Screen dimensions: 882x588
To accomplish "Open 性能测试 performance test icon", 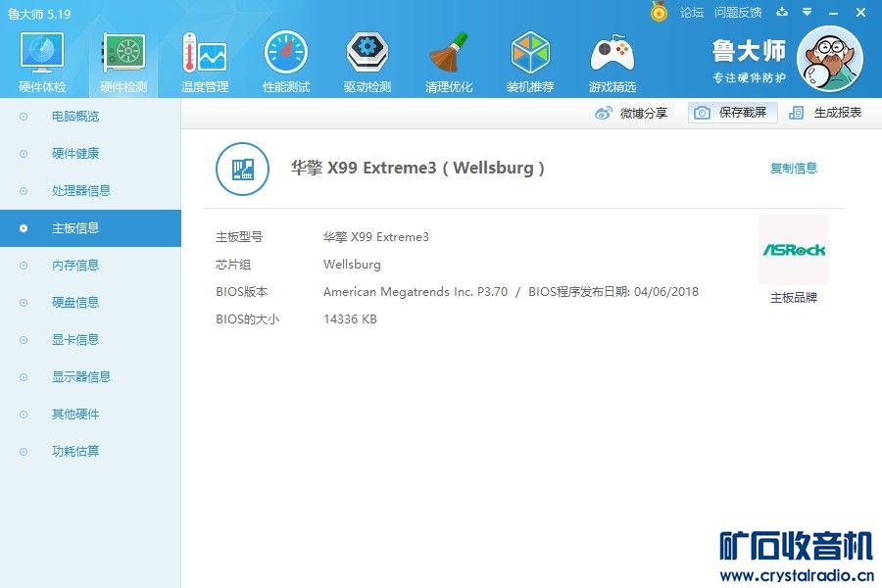I will (x=286, y=52).
